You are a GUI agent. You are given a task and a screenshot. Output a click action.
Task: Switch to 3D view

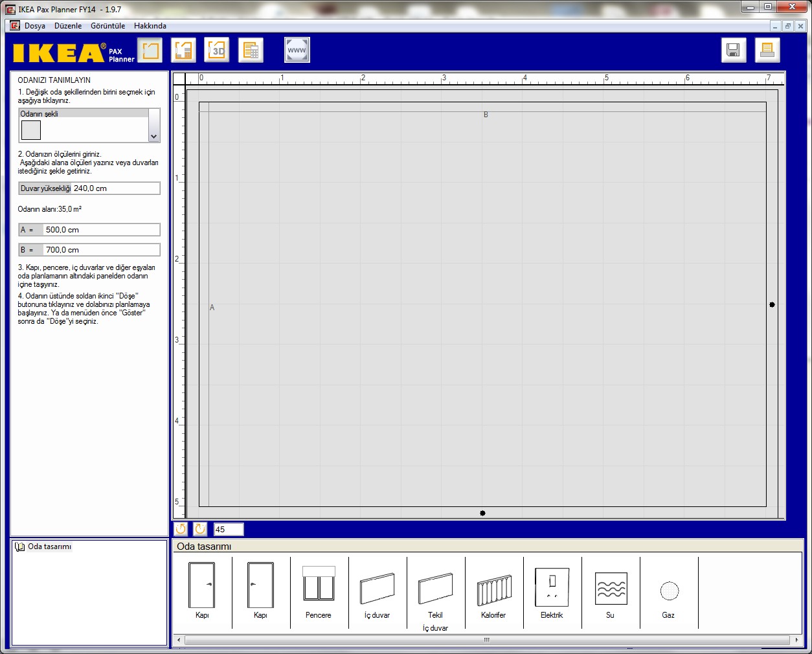tap(217, 50)
